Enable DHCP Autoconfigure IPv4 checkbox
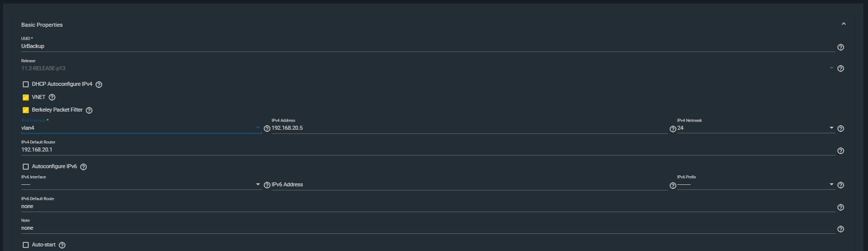This screenshot has width=868, height=251. click(26, 84)
